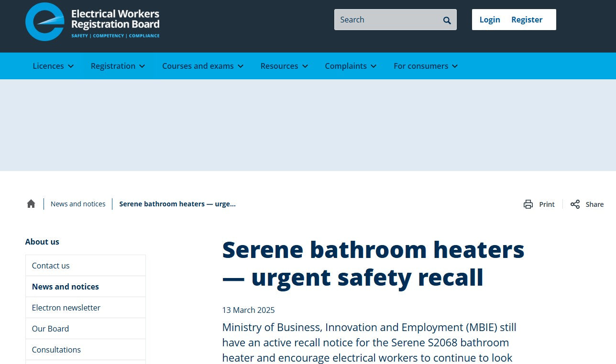616x364 pixels.
Task: Click the search magnifier icon
Action: pos(447,20)
